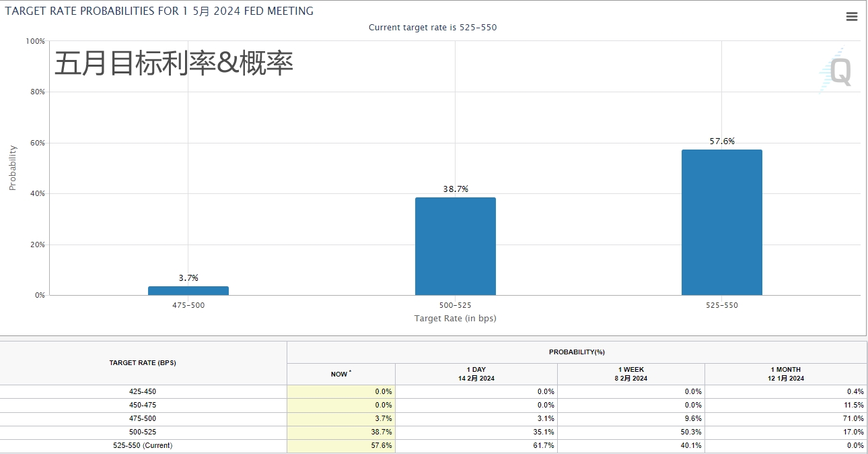This screenshot has width=868, height=454.
Task: Click the 'TARGET RATE (BPS)' table header
Action: coord(143,363)
